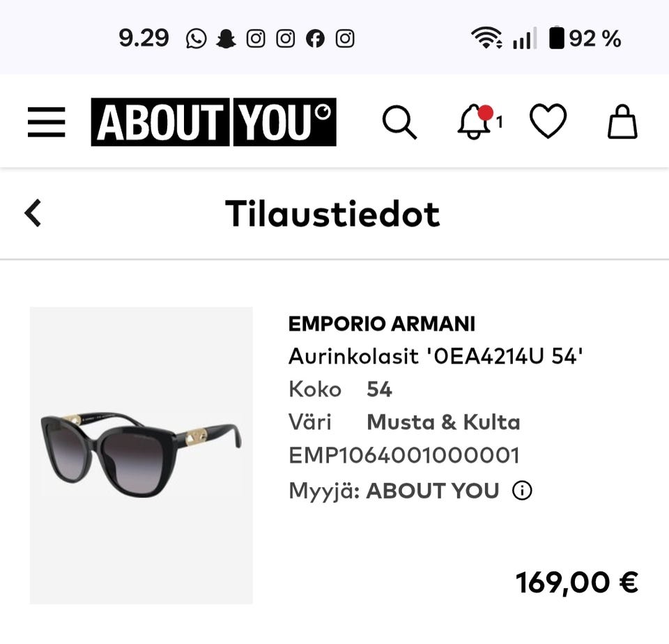The height and width of the screenshot is (644, 669).
Task: Open the notifications bell
Action: [x=475, y=123]
